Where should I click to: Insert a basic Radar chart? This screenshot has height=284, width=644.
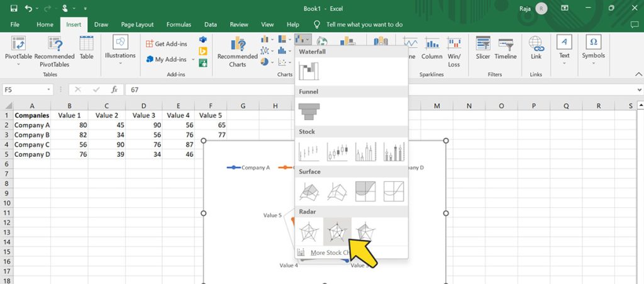309,232
